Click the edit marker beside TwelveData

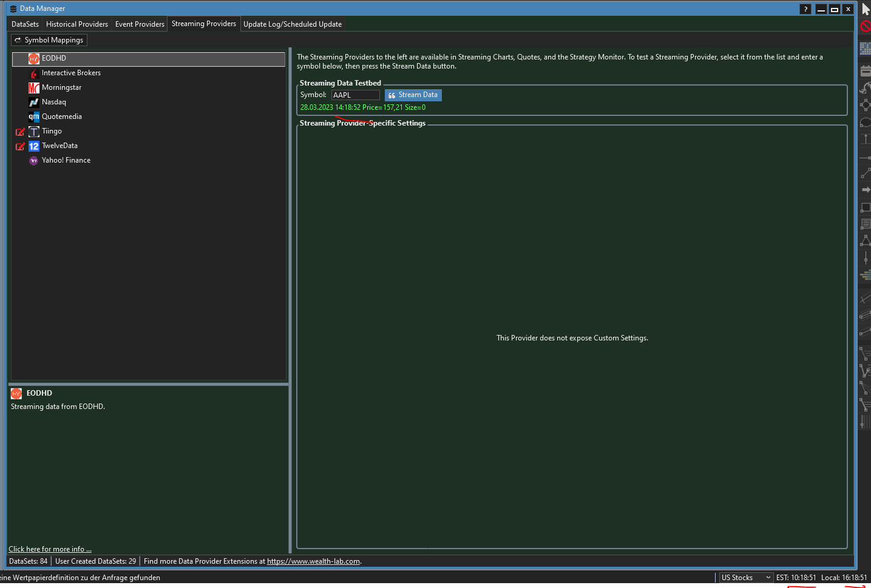pyautogui.click(x=20, y=146)
